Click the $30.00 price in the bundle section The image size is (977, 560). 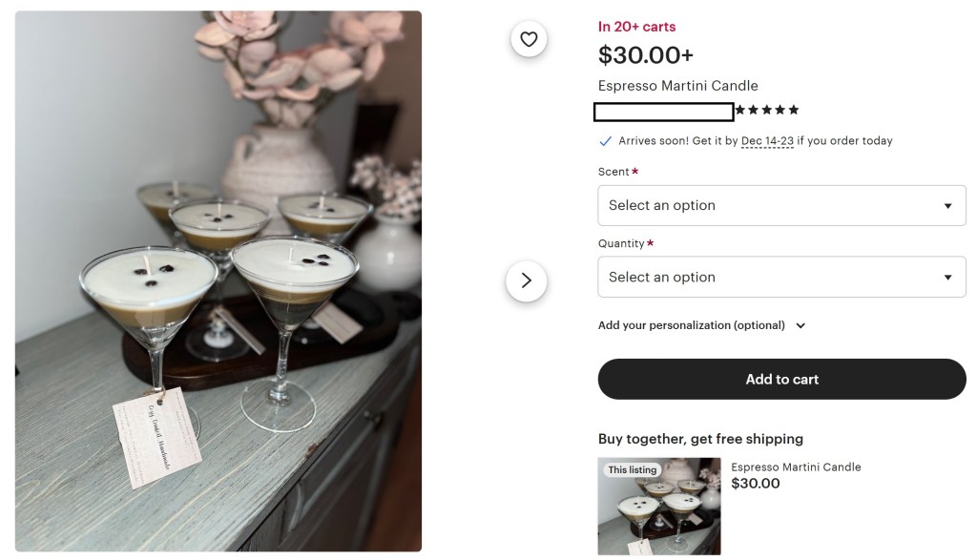coord(756,484)
